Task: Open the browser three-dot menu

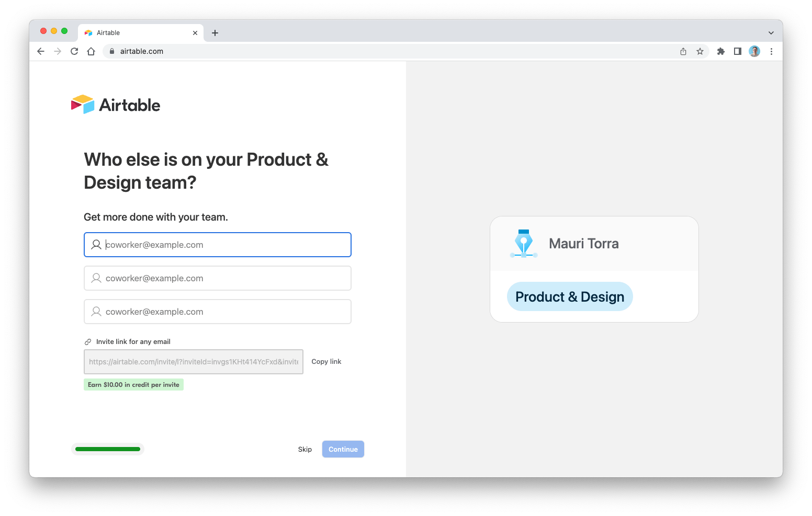Action: click(772, 51)
